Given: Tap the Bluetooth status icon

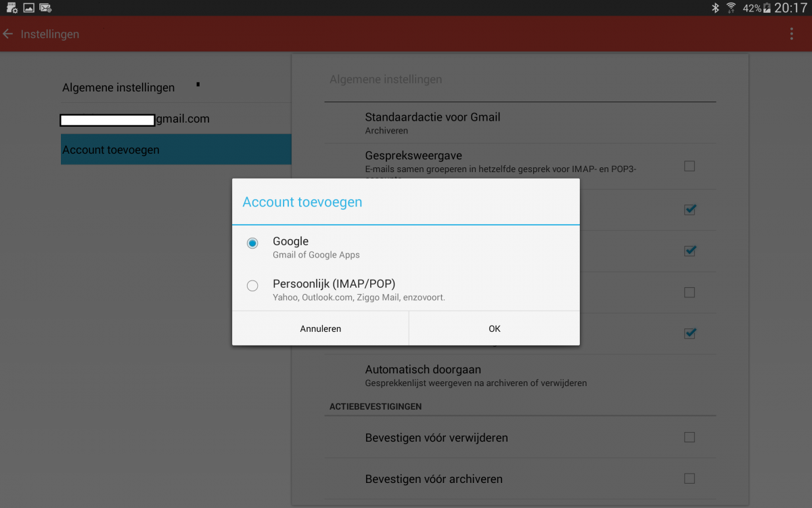Looking at the screenshot, I should tap(715, 8).
